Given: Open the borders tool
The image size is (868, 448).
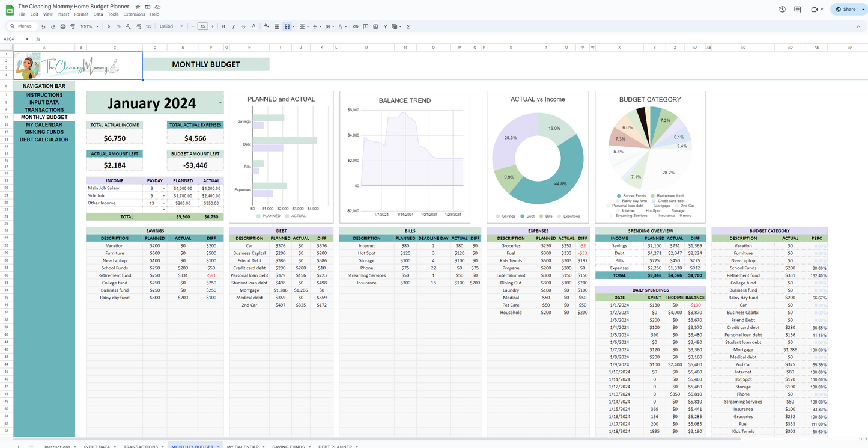Looking at the screenshot, I should (x=277, y=26).
